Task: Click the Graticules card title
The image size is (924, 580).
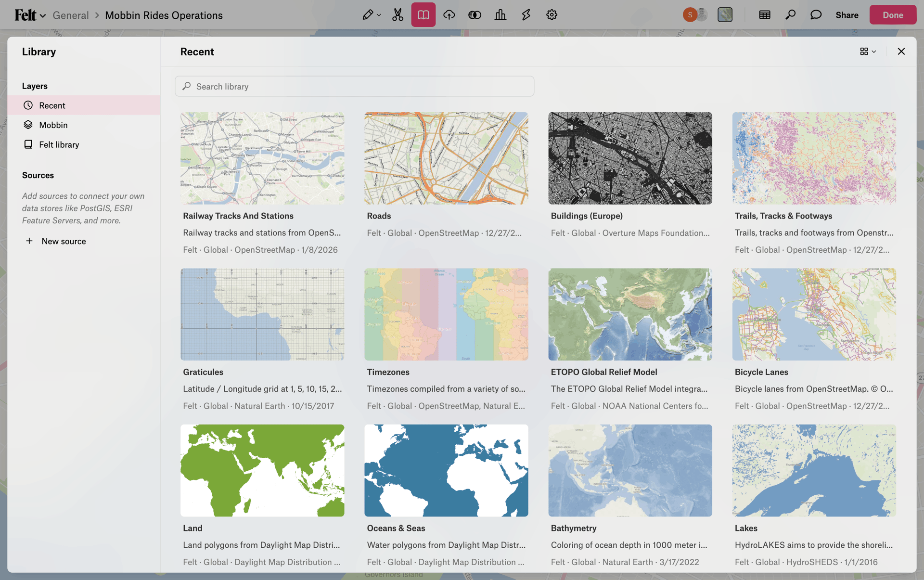Action: (x=203, y=372)
